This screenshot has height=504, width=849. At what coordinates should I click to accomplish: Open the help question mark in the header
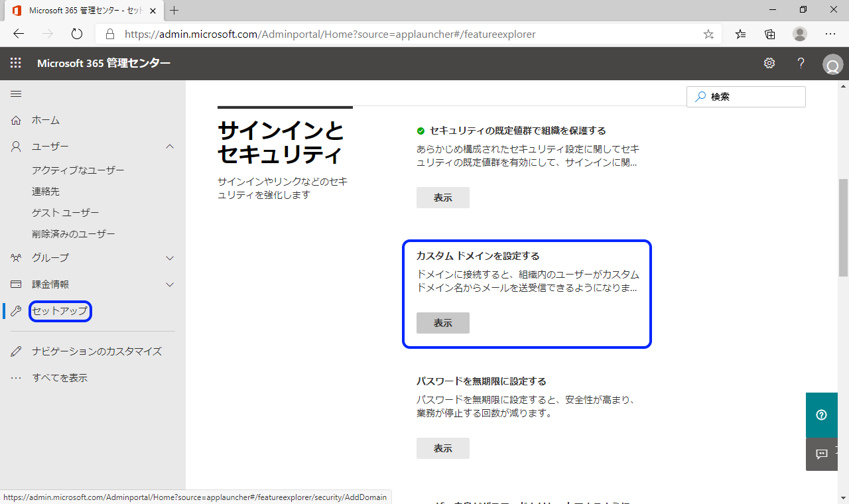[x=801, y=63]
